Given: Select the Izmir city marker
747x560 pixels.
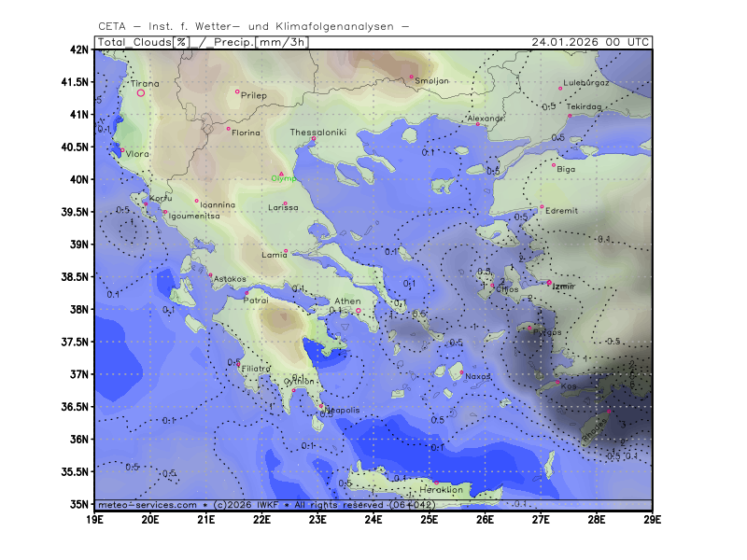Looking at the screenshot, I should pos(549,283).
